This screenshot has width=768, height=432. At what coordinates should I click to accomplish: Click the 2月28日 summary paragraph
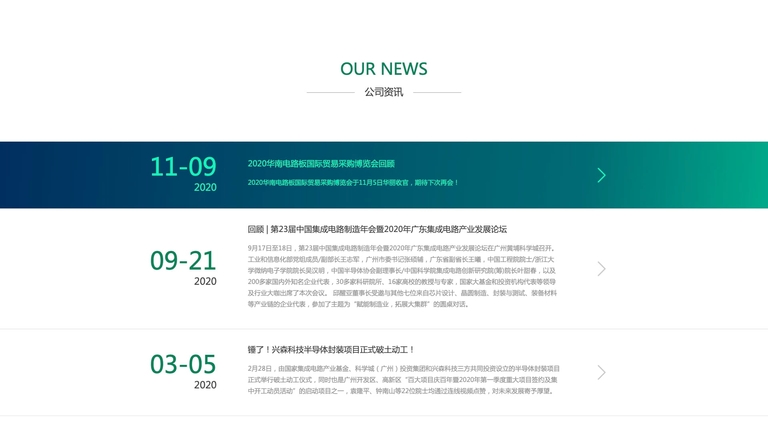404,380
